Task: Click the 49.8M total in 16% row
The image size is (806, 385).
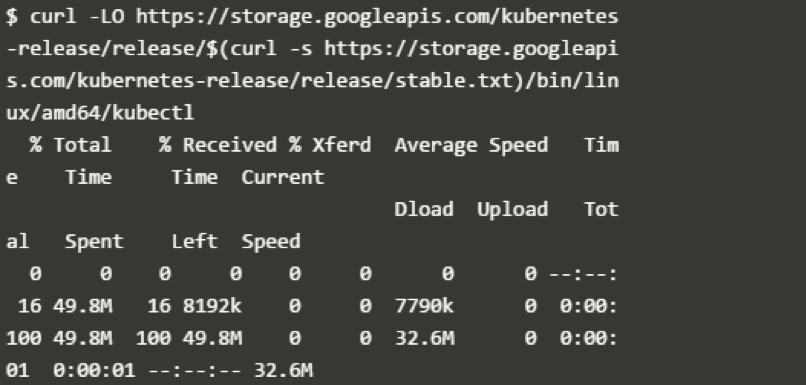Action: [82, 306]
